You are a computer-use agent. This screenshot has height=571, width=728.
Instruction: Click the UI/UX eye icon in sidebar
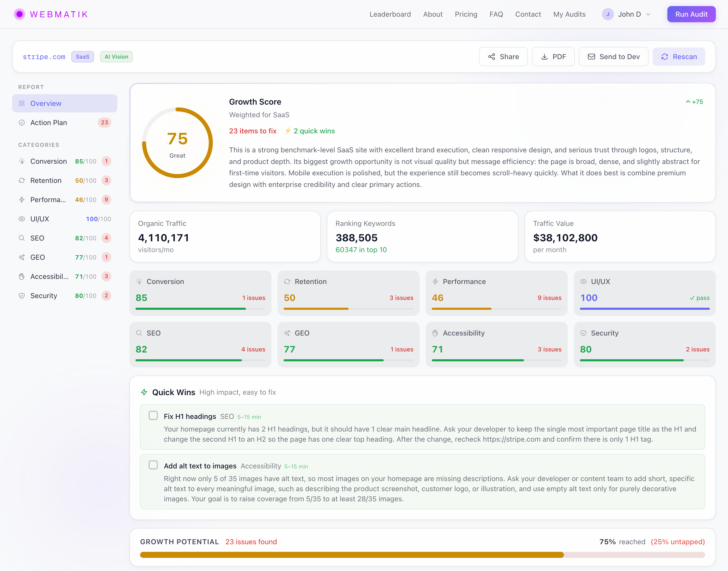coord(22,219)
